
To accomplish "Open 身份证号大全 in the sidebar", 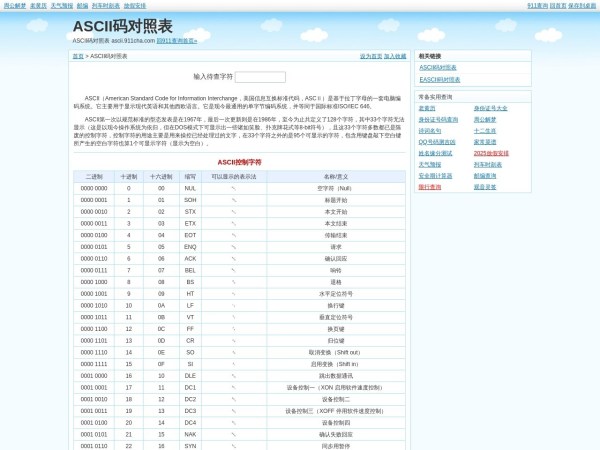I will (x=490, y=108).
